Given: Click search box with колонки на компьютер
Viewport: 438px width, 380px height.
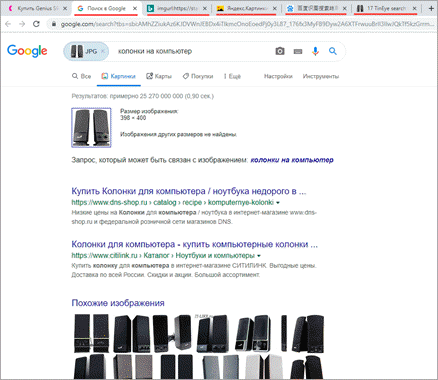Looking at the screenshot, I should pyautogui.click(x=155, y=51).
